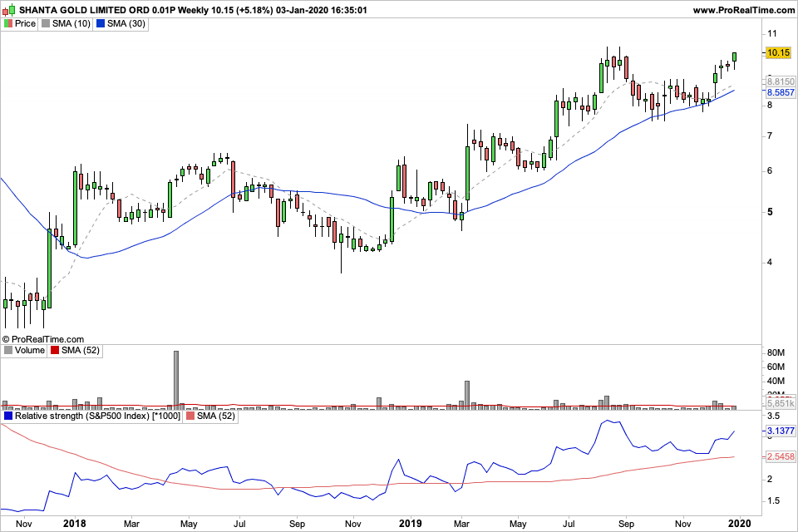
Task: Click the gray Volume legend swatch
Action: click(8, 350)
